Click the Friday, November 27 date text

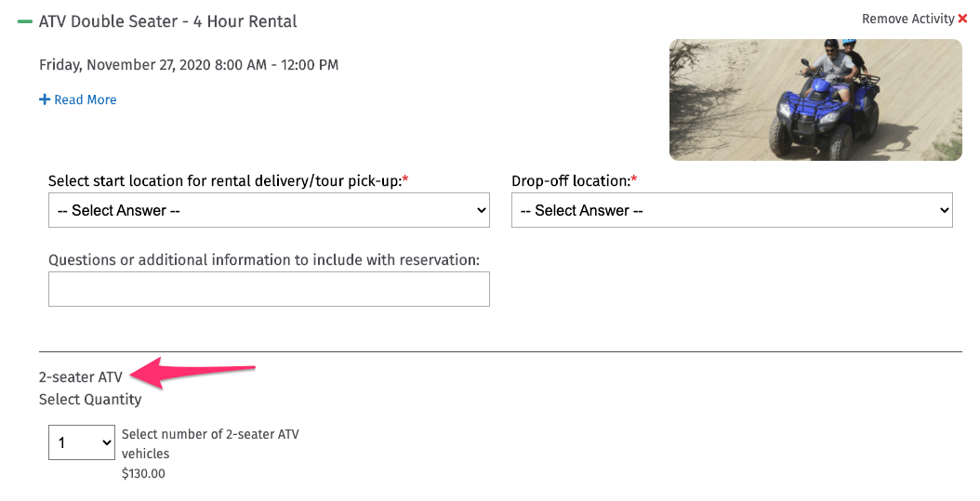[189, 65]
